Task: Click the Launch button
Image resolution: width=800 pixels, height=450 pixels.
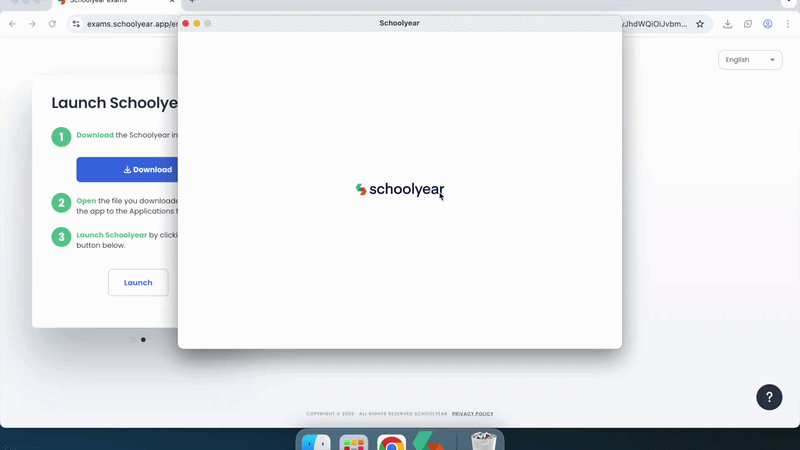Action: pos(138,282)
